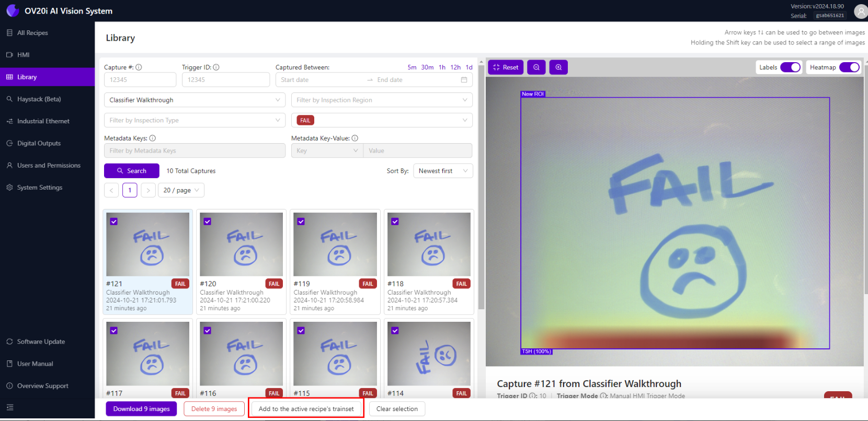Click the info icon next to Trigger ID
Viewport: 868px width, 421px height.
216,67
